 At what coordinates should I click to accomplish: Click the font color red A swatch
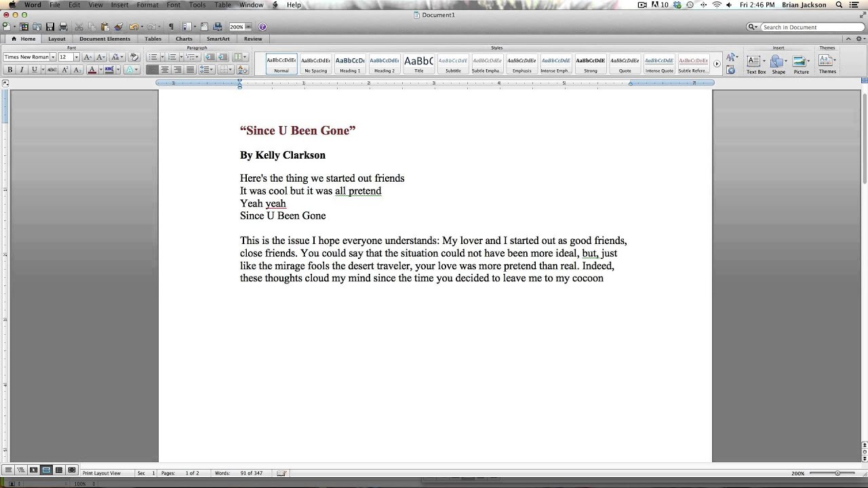[x=92, y=69]
